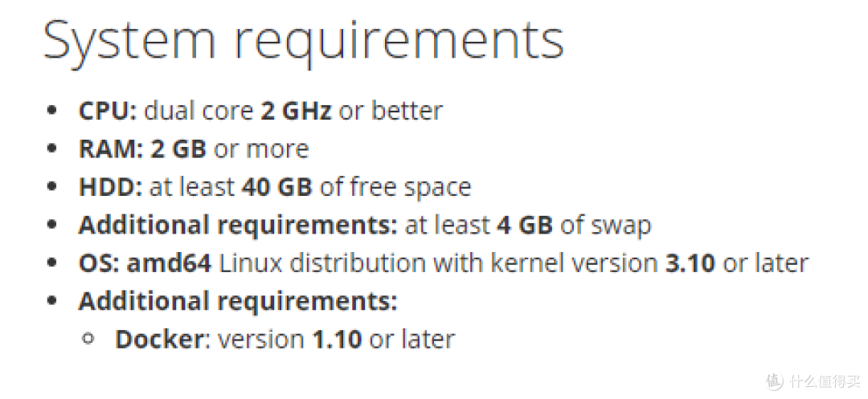Select the bold 2 GHz text

(296, 111)
